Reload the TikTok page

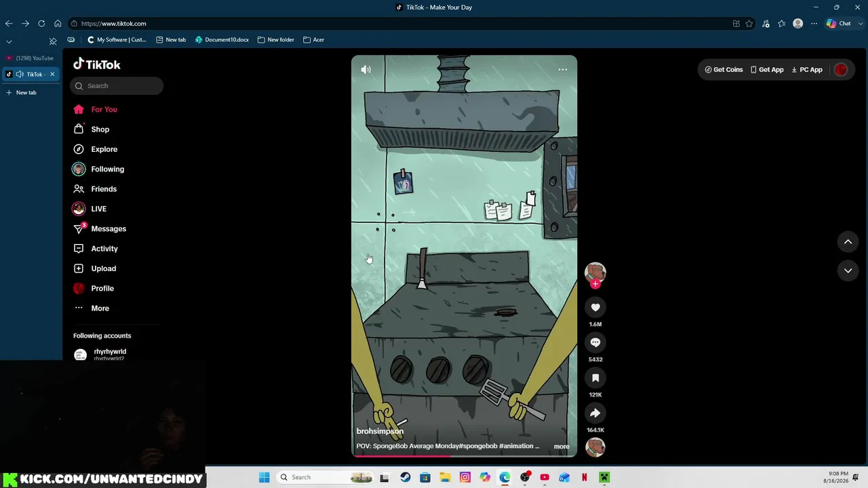point(41,24)
